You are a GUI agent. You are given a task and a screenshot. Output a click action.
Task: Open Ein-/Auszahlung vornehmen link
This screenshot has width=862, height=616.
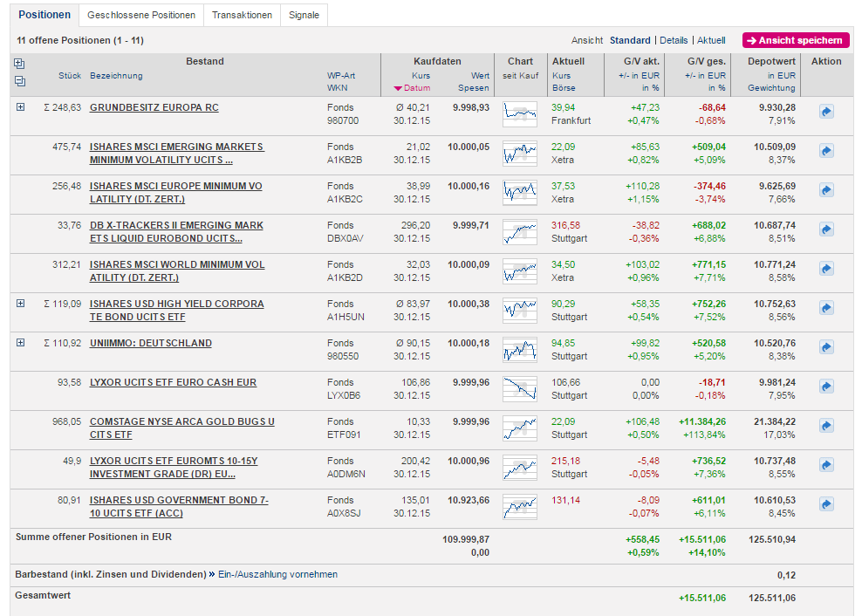tap(277, 574)
